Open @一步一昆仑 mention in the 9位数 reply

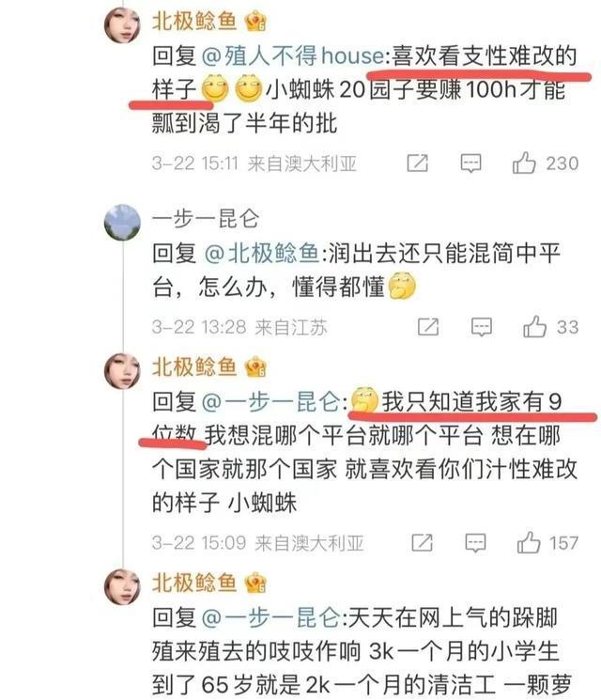pos(272,401)
